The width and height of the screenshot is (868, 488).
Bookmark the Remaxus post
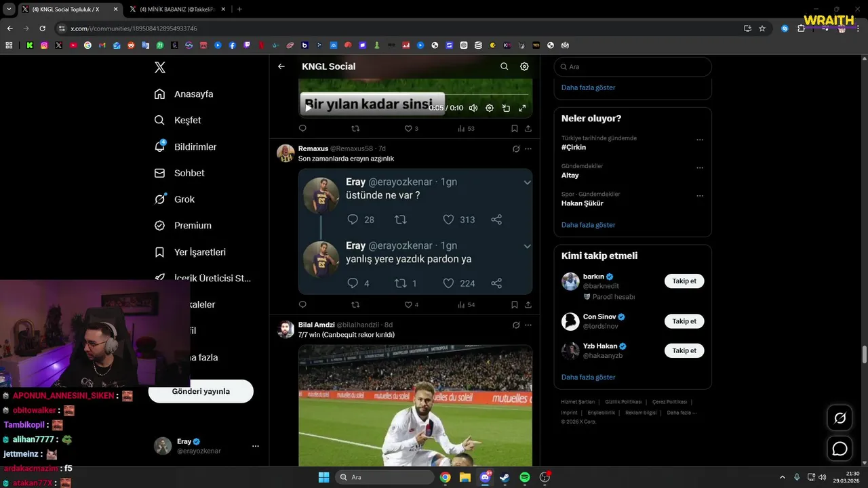click(515, 305)
